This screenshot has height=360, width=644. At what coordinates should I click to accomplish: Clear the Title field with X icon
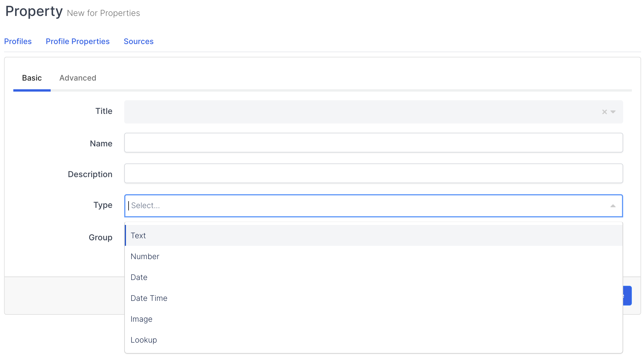[604, 112]
